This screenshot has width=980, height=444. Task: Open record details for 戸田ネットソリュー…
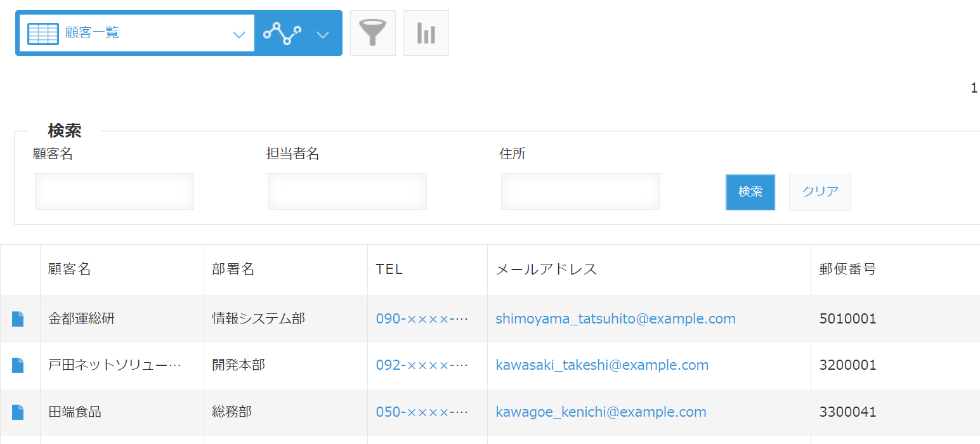[x=18, y=365]
